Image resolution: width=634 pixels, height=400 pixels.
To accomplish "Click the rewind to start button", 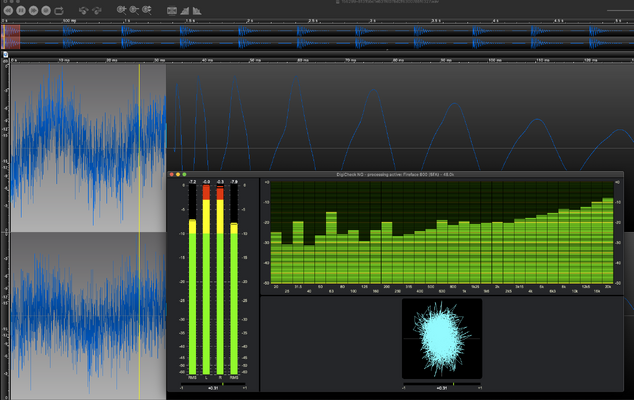I will (8, 11).
